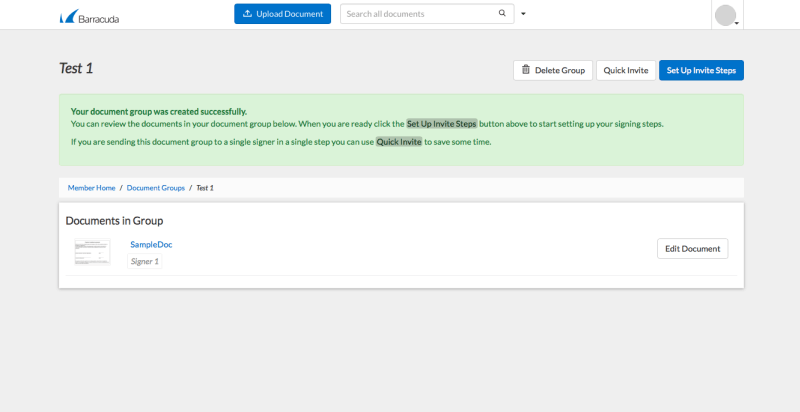800x412 pixels.
Task: Navigate to Document Groups breadcrumb
Action: click(155, 188)
